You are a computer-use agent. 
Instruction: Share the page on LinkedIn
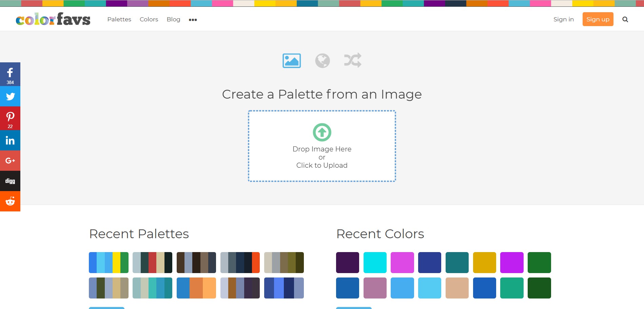(x=10, y=140)
